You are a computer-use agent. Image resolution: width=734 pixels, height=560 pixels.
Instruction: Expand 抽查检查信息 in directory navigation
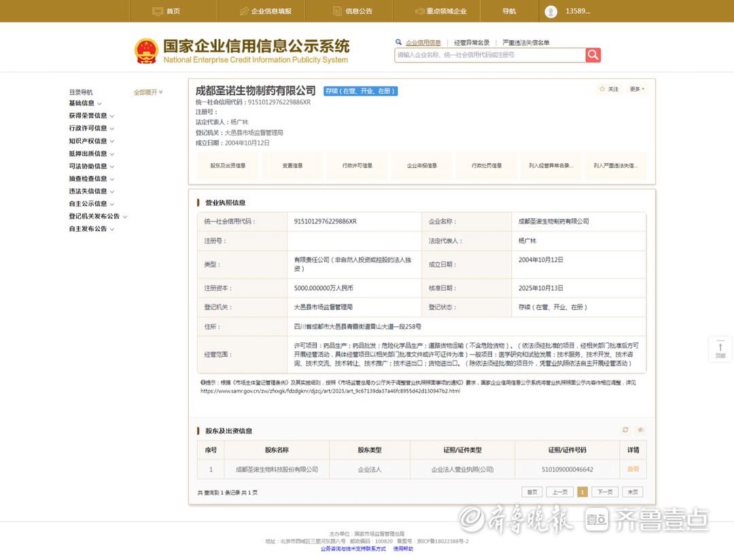[x=91, y=179]
